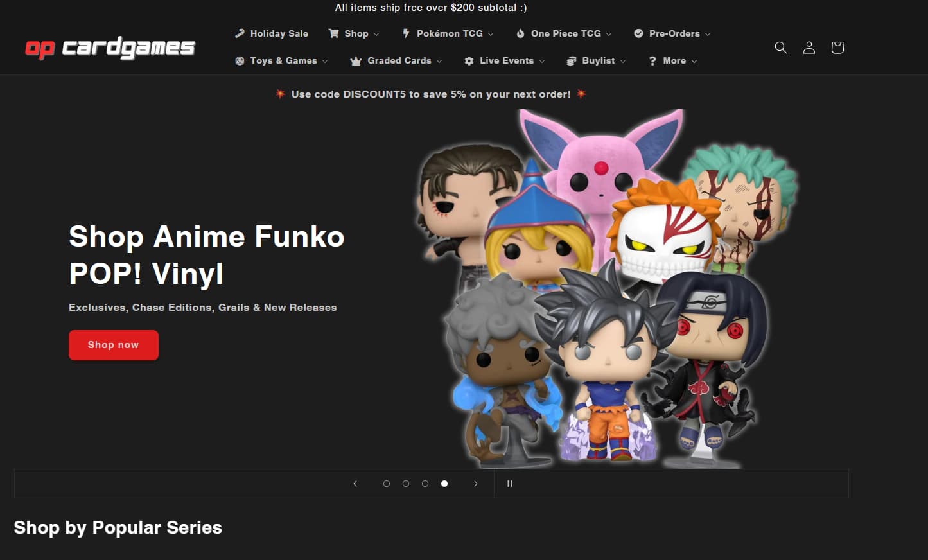Click the lightning icon next to Pokémon TCG

coord(405,33)
